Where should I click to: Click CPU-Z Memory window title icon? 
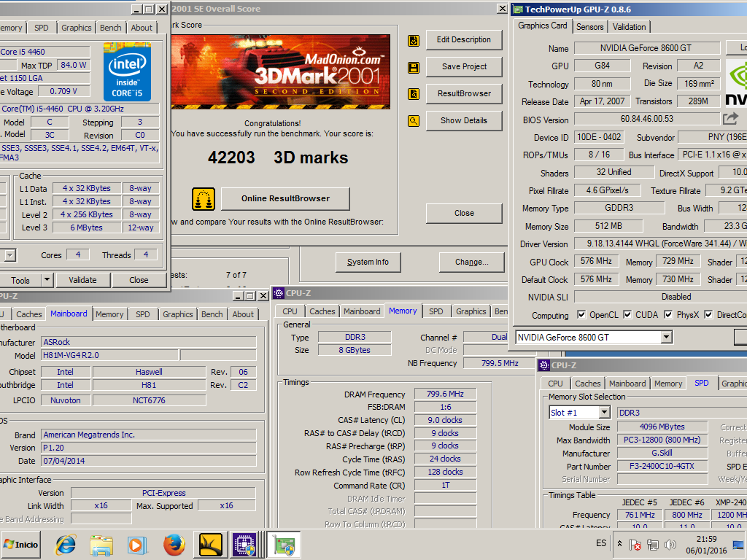click(278, 293)
